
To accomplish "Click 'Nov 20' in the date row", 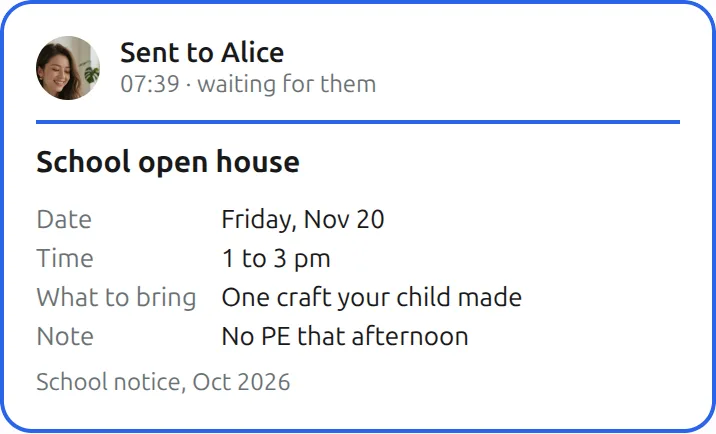I will click(x=344, y=219).
